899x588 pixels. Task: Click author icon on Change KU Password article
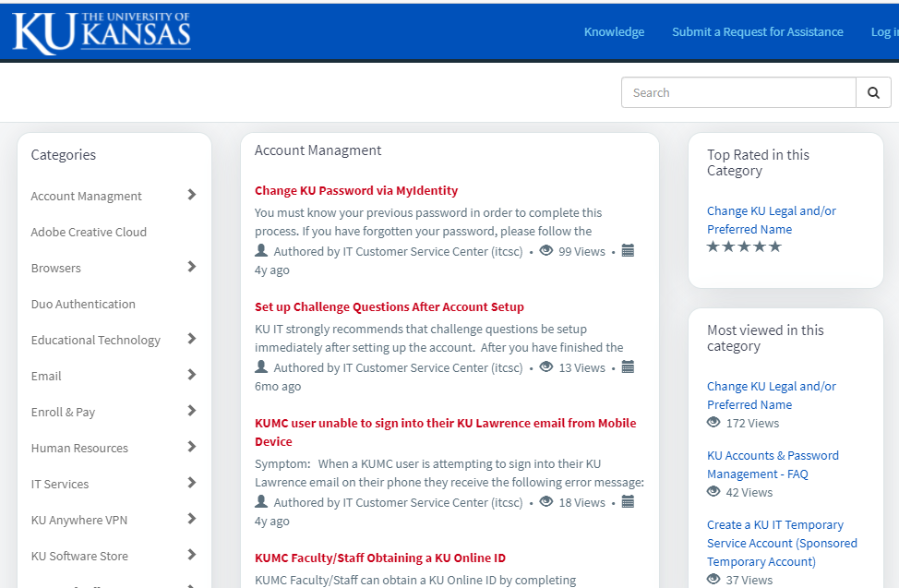(261, 250)
